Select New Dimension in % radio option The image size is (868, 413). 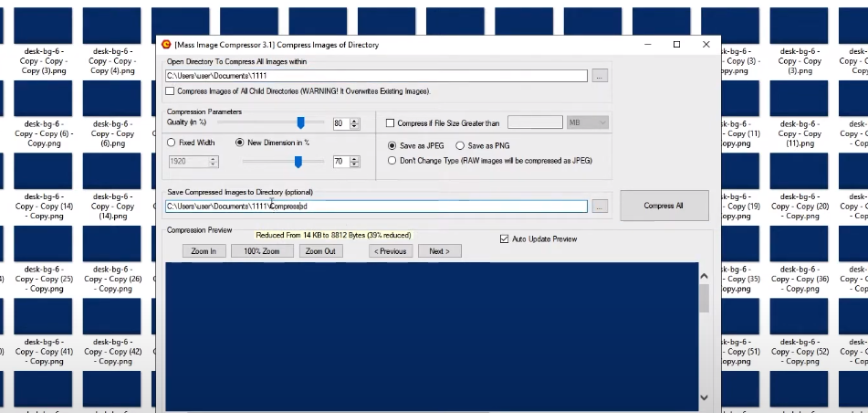click(x=240, y=143)
